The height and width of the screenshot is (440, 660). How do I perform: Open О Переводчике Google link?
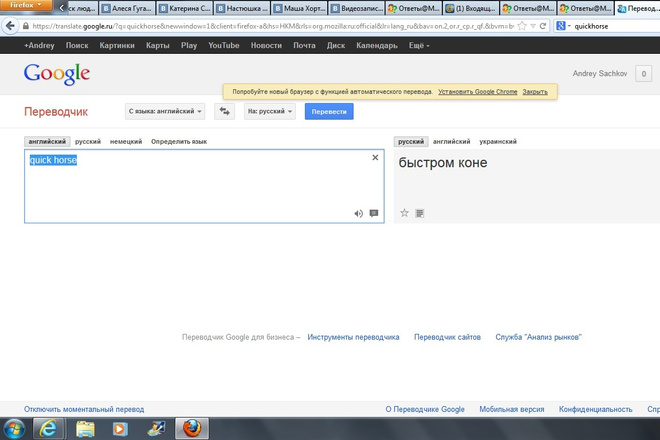(x=425, y=409)
